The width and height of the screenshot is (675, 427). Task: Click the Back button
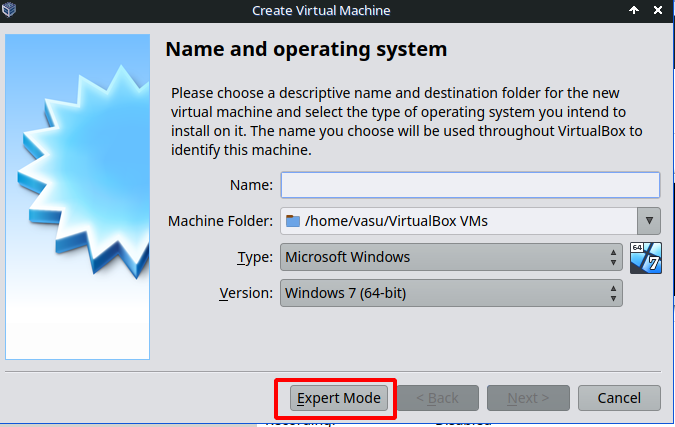[x=436, y=398]
